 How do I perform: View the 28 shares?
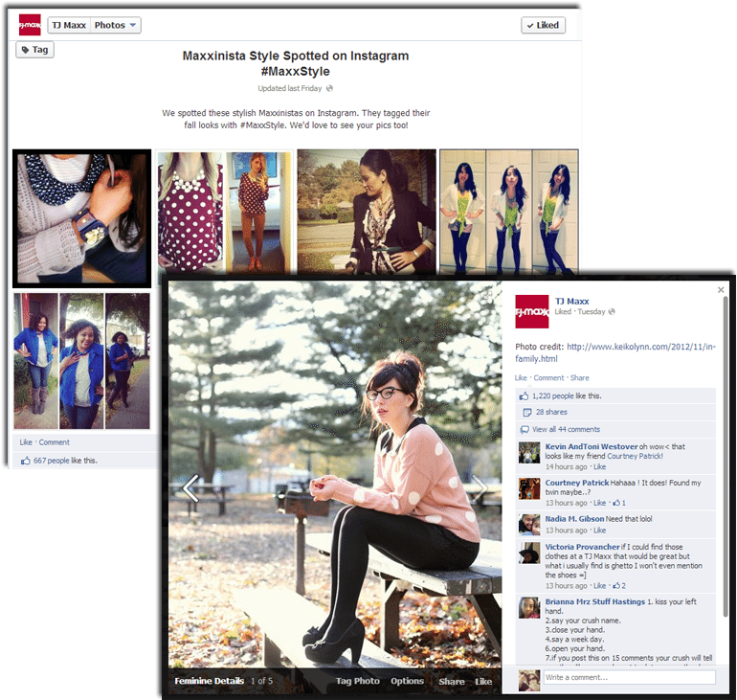551,413
